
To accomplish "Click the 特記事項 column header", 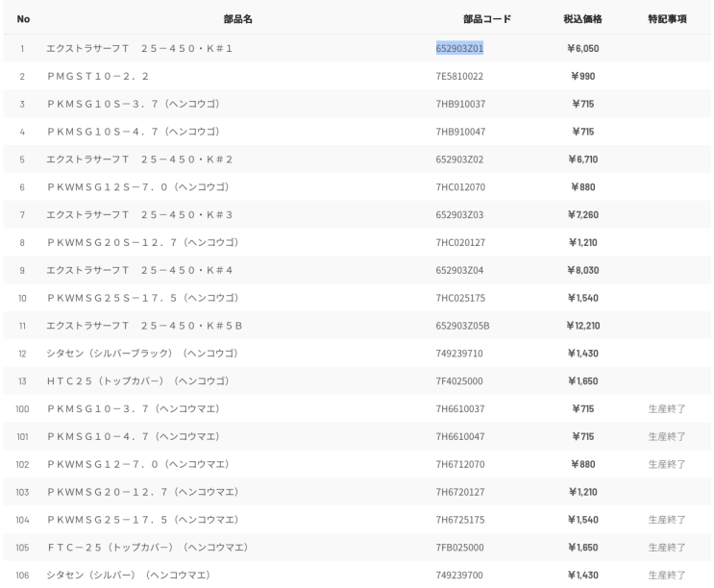I will pos(667,19).
